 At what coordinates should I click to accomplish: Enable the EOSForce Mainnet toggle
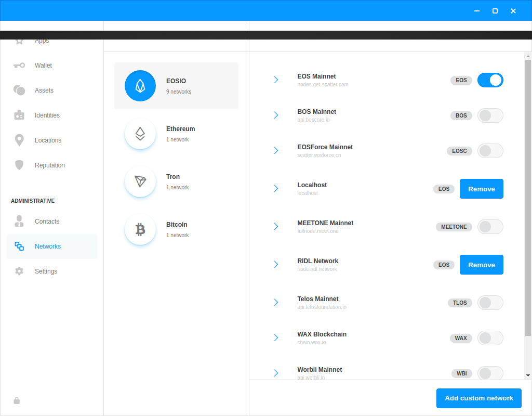tap(490, 151)
